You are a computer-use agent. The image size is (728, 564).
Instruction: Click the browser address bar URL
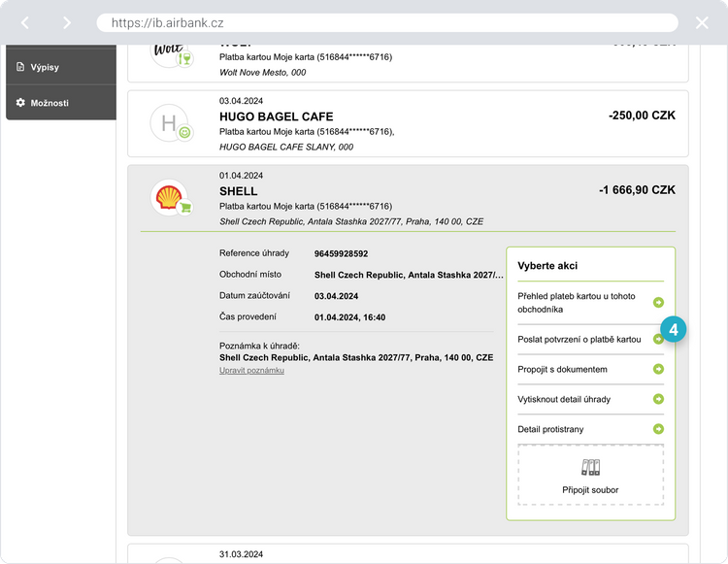point(386,22)
